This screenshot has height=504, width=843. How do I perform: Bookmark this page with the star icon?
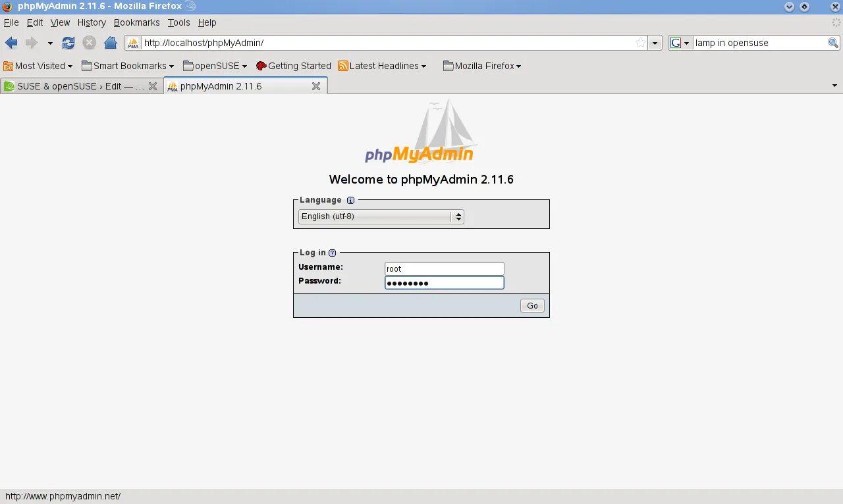point(640,43)
